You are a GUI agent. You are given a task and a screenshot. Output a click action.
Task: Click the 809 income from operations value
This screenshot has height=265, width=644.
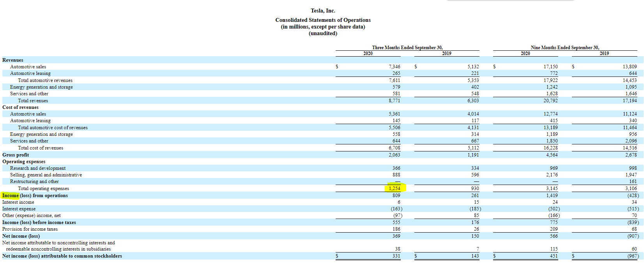(396, 196)
